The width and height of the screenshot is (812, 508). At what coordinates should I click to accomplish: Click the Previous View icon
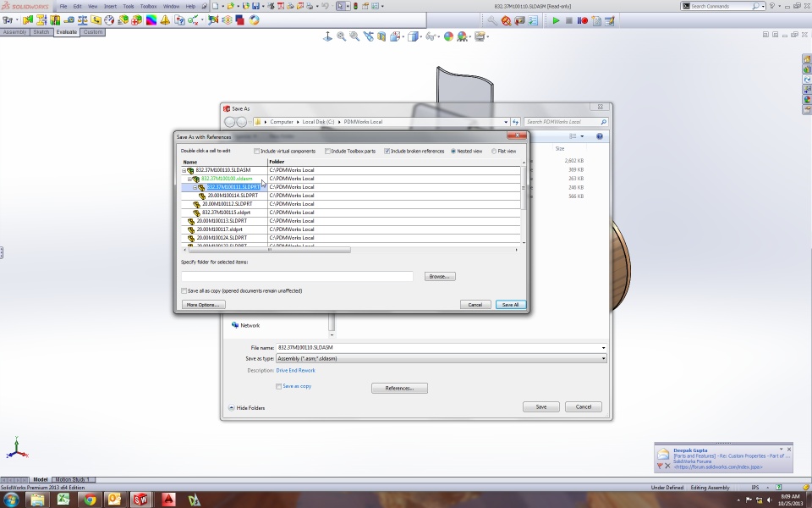click(x=368, y=36)
